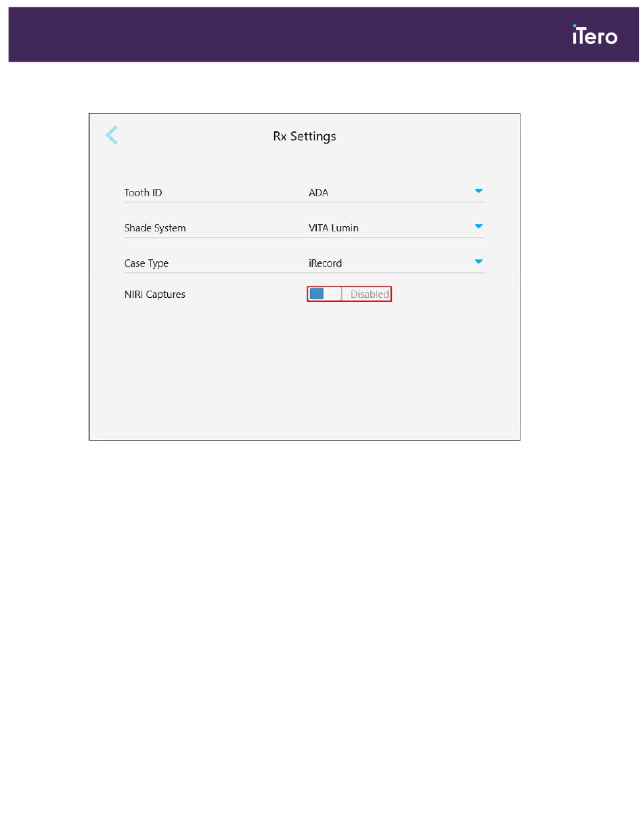The width and height of the screenshot is (643, 840).
Task: Click the Case Type label
Action: (146, 263)
